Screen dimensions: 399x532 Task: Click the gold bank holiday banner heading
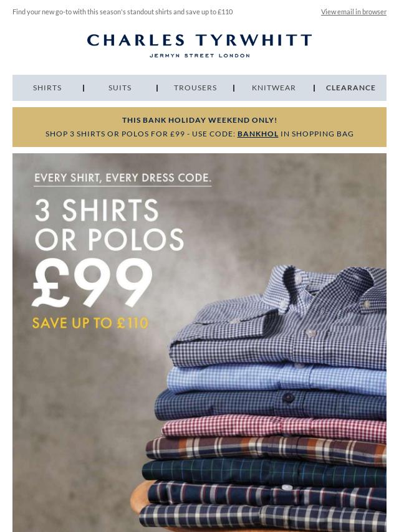pyautogui.click(x=199, y=120)
